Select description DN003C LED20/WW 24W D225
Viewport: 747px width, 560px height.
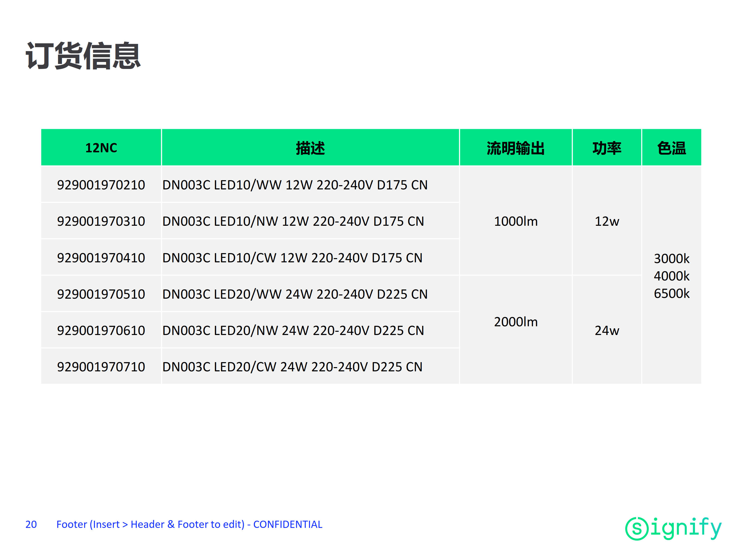click(x=310, y=294)
